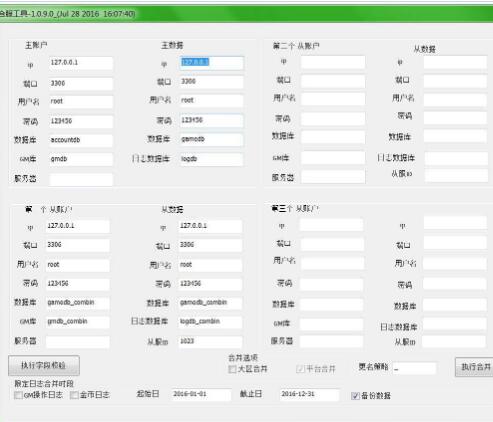Click the 第二个从账户 GM库 field
The image size is (493, 422).
[333, 158]
